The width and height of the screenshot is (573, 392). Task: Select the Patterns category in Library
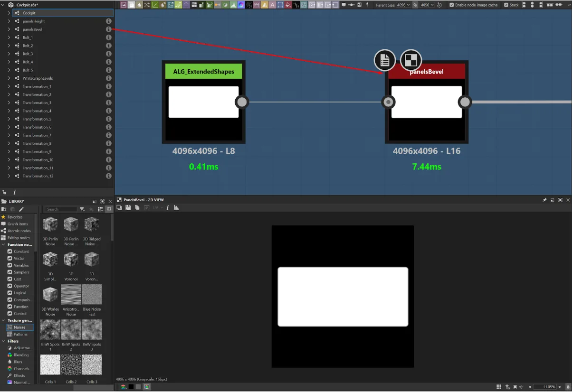coord(20,335)
